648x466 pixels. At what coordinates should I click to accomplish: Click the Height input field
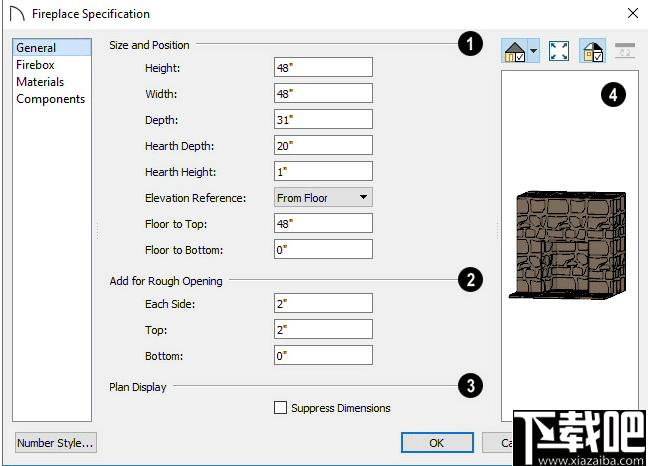point(323,67)
